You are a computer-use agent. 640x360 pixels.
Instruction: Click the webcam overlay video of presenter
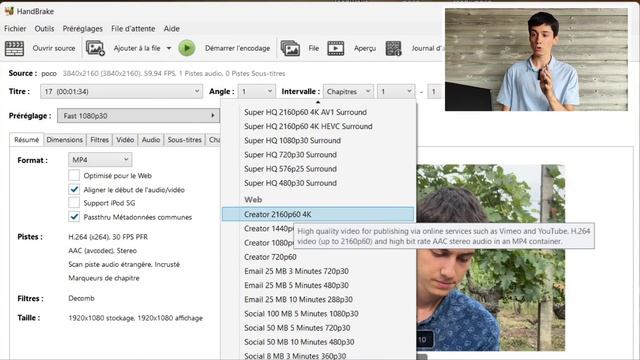(536, 60)
